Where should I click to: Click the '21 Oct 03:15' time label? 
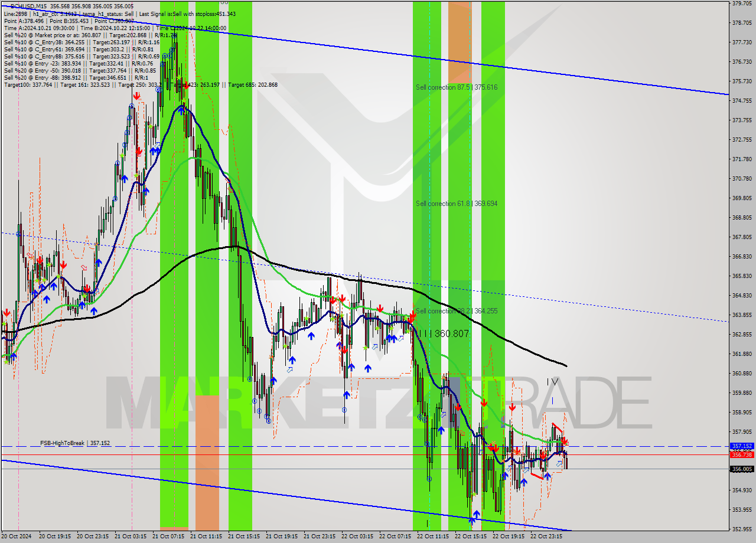(131, 537)
